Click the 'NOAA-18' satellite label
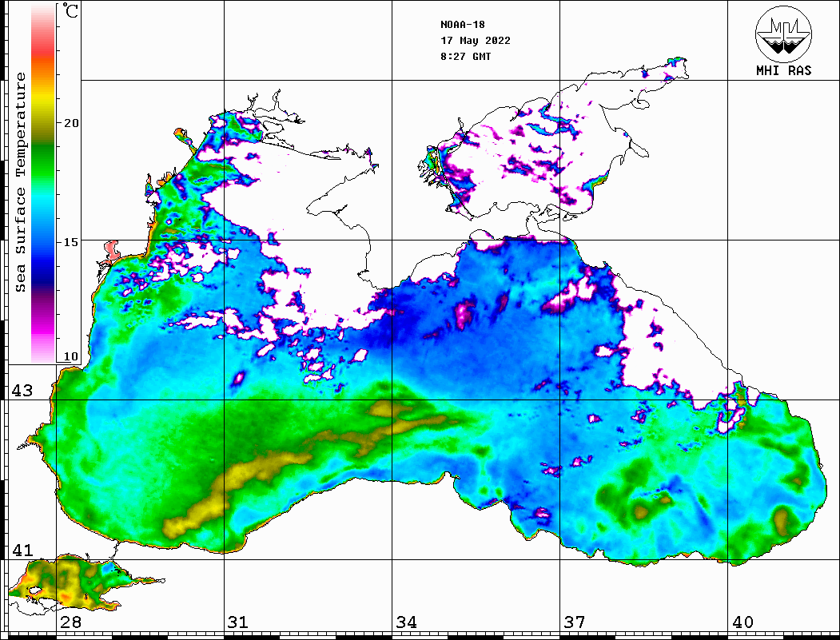The height and width of the screenshot is (640, 840). pyautogui.click(x=463, y=25)
